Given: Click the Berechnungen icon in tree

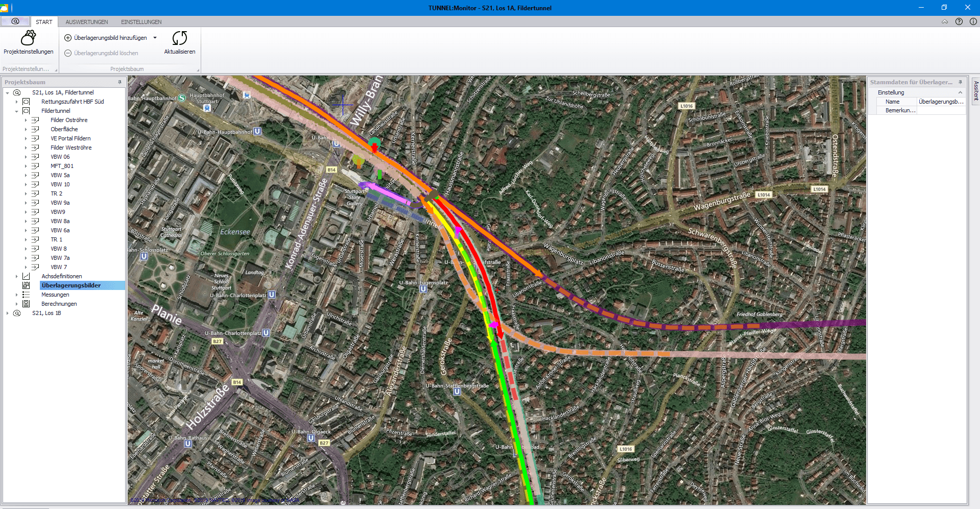Looking at the screenshot, I should click(26, 304).
